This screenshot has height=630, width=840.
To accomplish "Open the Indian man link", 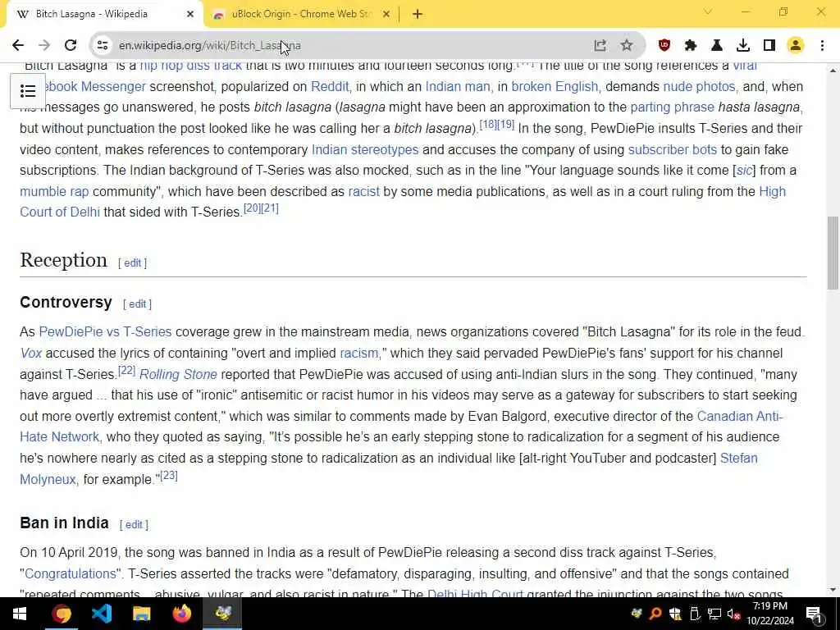I will [x=458, y=87].
